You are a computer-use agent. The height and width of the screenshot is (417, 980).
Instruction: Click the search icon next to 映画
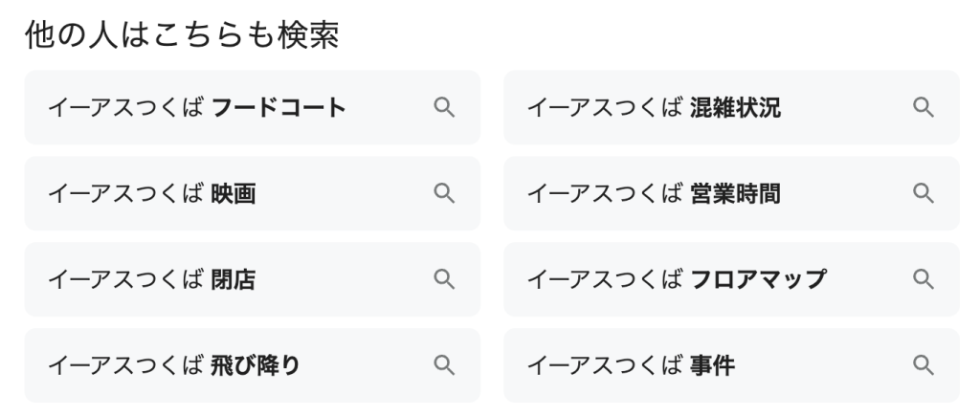(444, 193)
